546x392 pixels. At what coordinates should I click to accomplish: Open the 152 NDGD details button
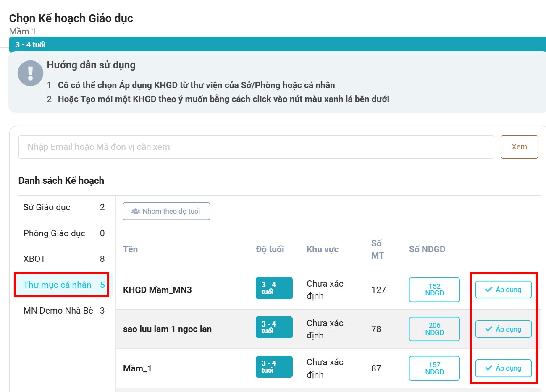[434, 290]
